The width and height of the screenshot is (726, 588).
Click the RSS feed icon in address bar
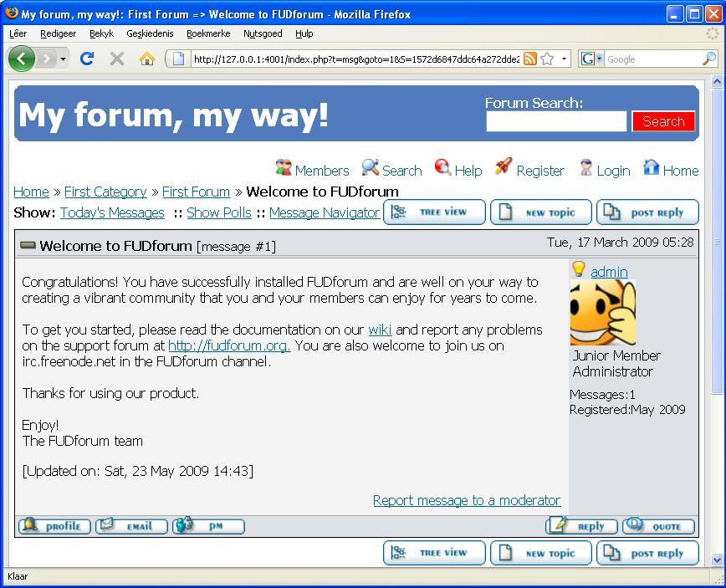coord(529,59)
